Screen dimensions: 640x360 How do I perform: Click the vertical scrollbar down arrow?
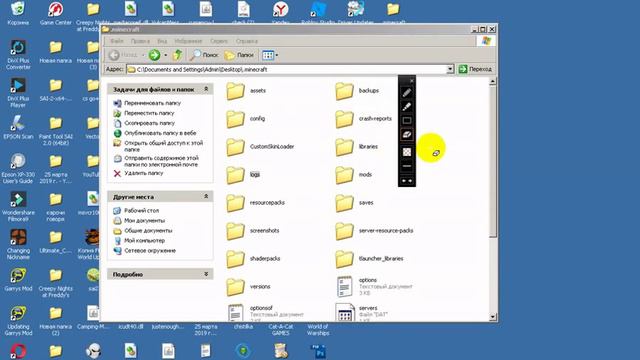tap(493, 317)
